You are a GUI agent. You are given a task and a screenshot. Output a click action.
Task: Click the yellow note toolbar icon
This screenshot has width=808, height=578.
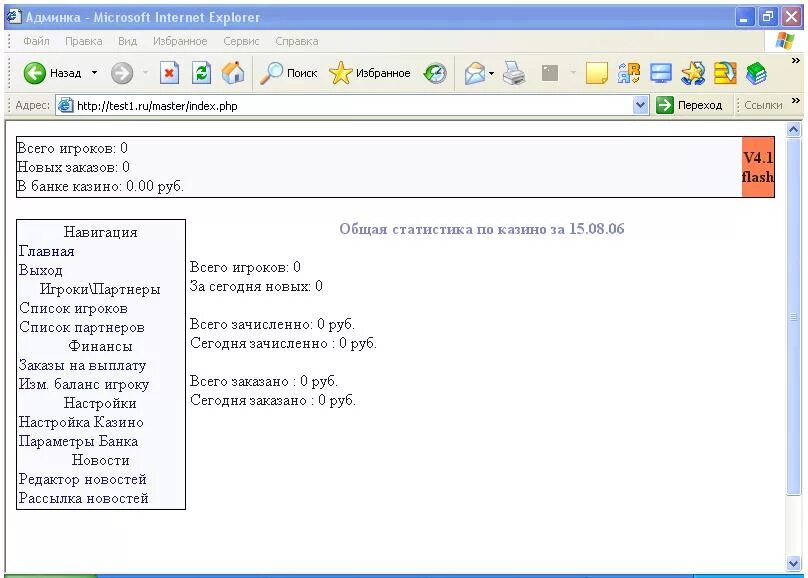coord(597,73)
